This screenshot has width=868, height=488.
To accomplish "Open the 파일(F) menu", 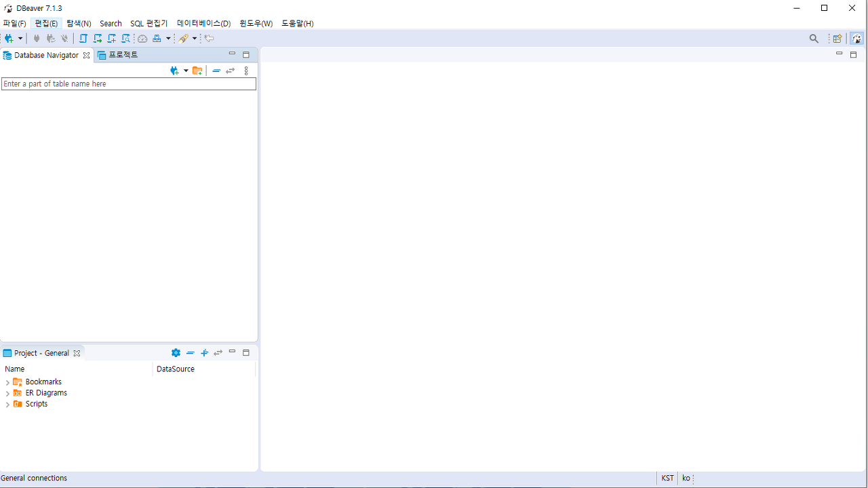I will tap(14, 23).
